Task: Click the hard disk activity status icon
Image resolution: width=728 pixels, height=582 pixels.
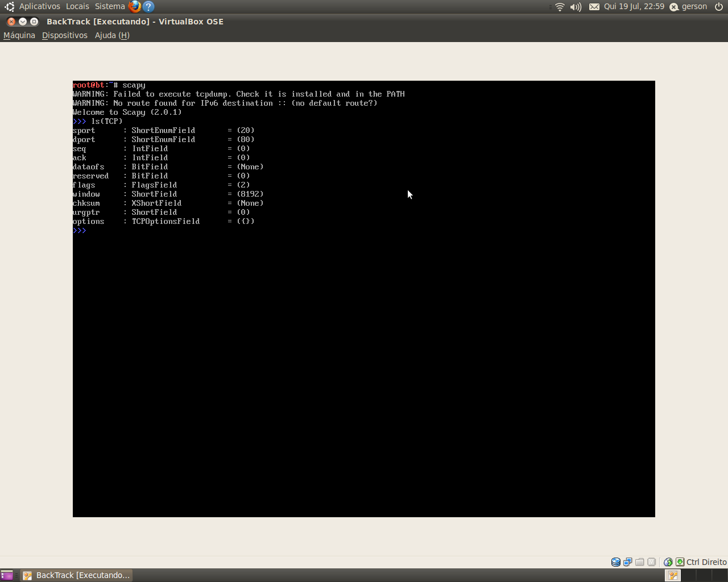Action: point(615,562)
